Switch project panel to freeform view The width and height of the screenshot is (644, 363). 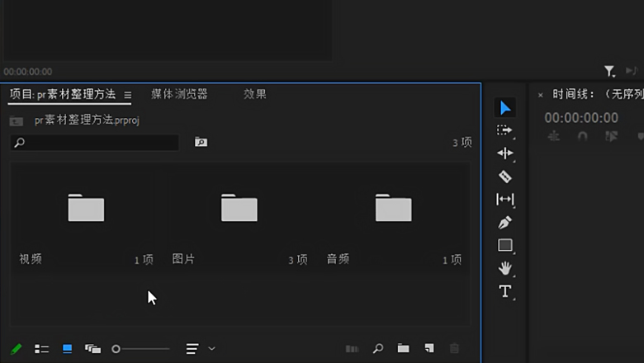pyautogui.click(x=92, y=349)
